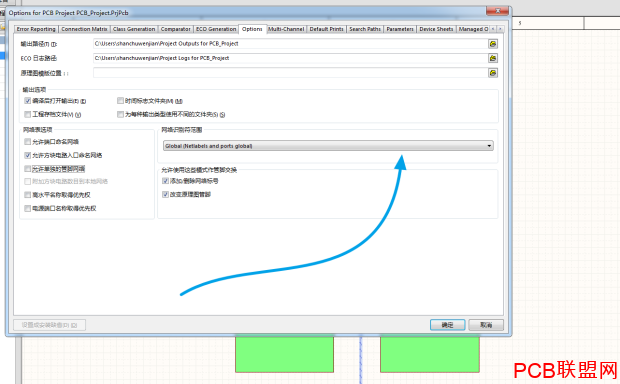Click the empty schematic template location field
Viewport: 620px width, 384px height.
click(290, 73)
